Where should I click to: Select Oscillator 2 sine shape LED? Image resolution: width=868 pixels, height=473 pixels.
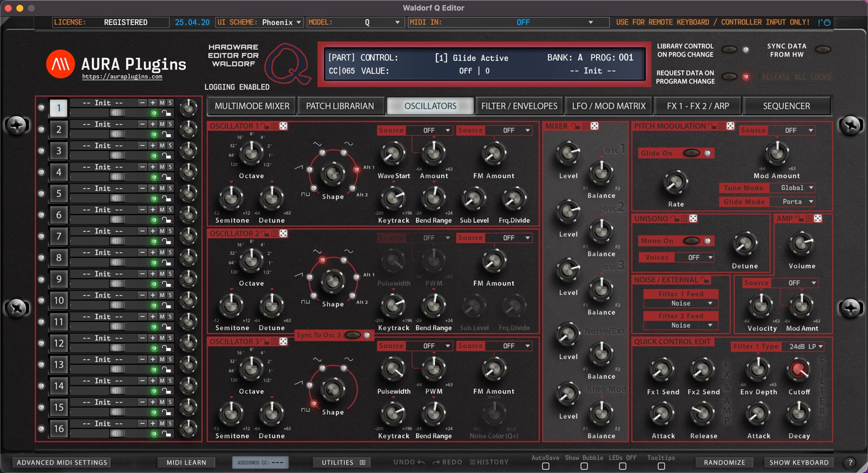tap(344, 260)
